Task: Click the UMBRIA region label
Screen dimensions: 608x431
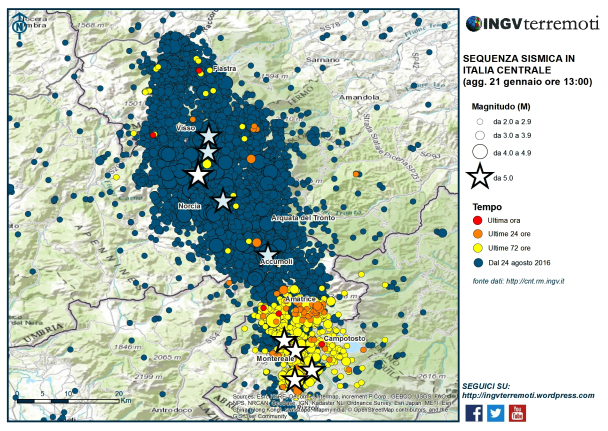Action: [x=43, y=333]
